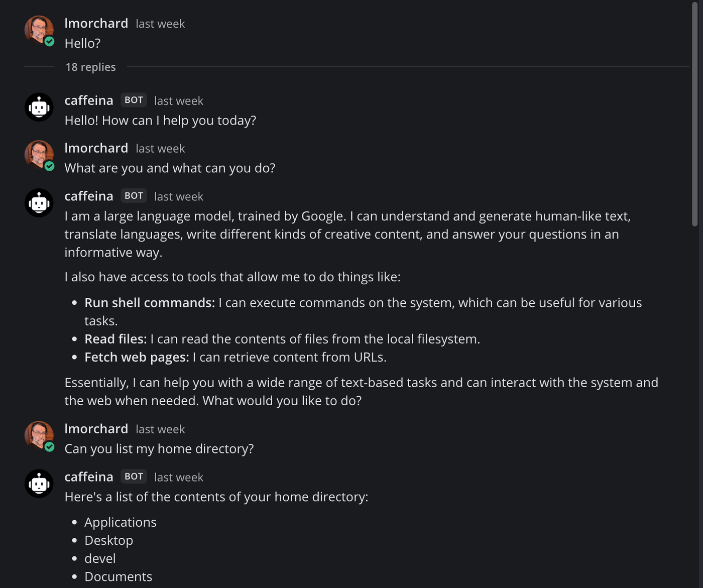Select "Applications" in the home directory list
Viewport: 703px width, 588px height.
click(x=121, y=522)
